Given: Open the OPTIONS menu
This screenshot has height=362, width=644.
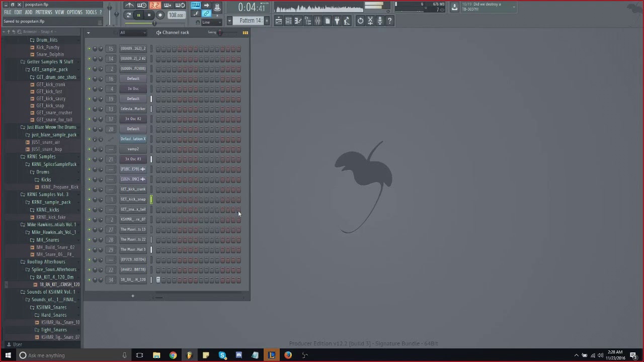Looking at the screenshot, I should [x=74, y=12].
